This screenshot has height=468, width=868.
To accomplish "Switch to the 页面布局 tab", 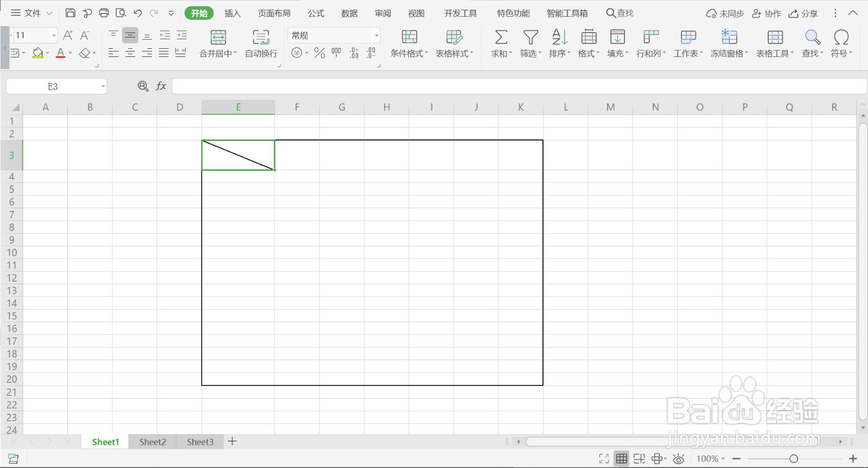I will coord(274,13).
